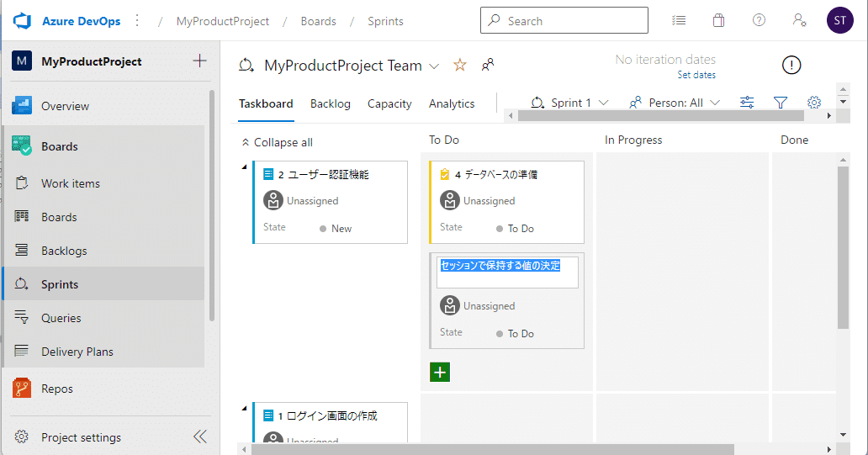
Task: Assign user on new task card Unassigned
Action: pos(478,305)
